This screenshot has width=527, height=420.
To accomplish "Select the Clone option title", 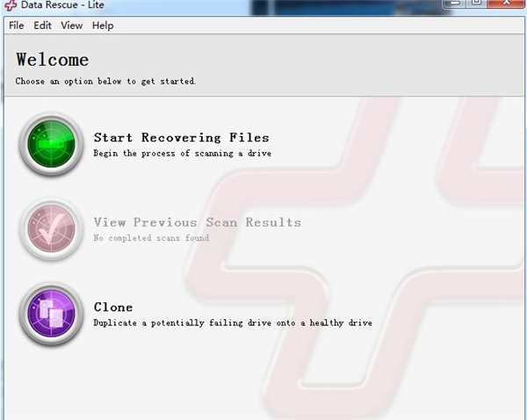I will pyautogui.click(x=113, y=307).
